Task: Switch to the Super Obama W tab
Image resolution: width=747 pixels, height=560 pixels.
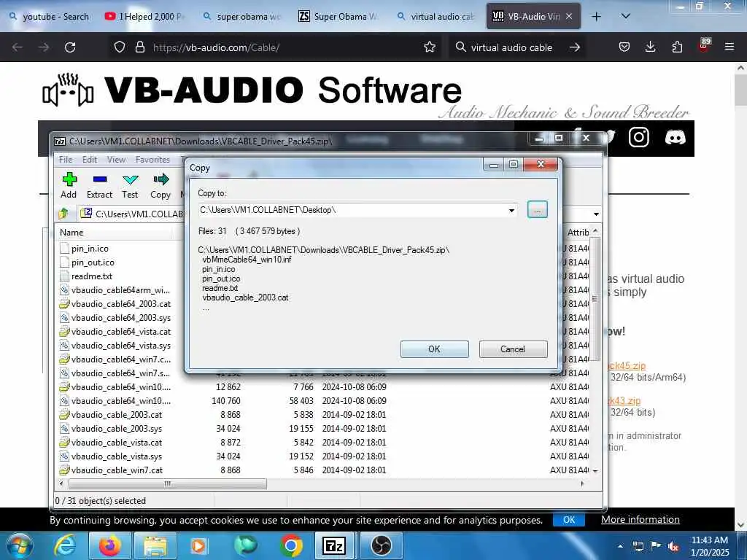Action: 338,16
